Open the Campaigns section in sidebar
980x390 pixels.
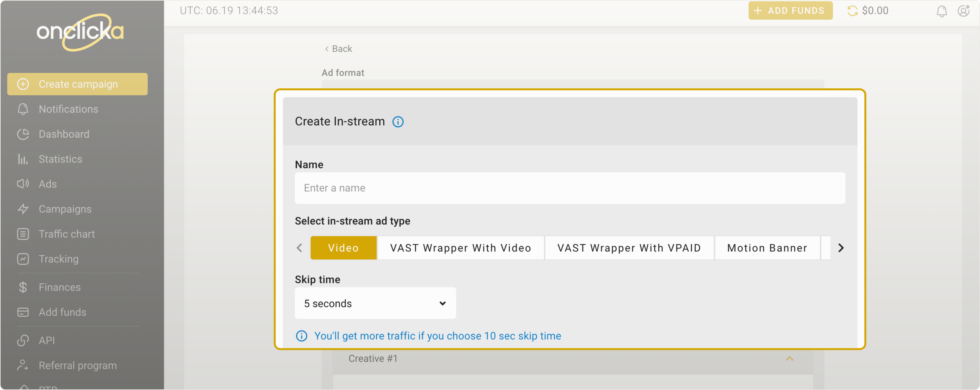click(65, 209)
